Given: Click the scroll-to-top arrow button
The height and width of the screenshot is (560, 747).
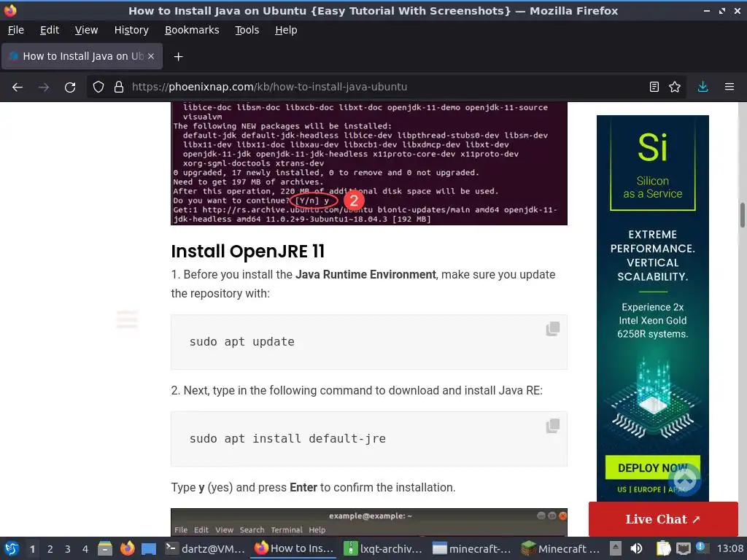Looking at the screenshot, I should (x=684, y=480).
